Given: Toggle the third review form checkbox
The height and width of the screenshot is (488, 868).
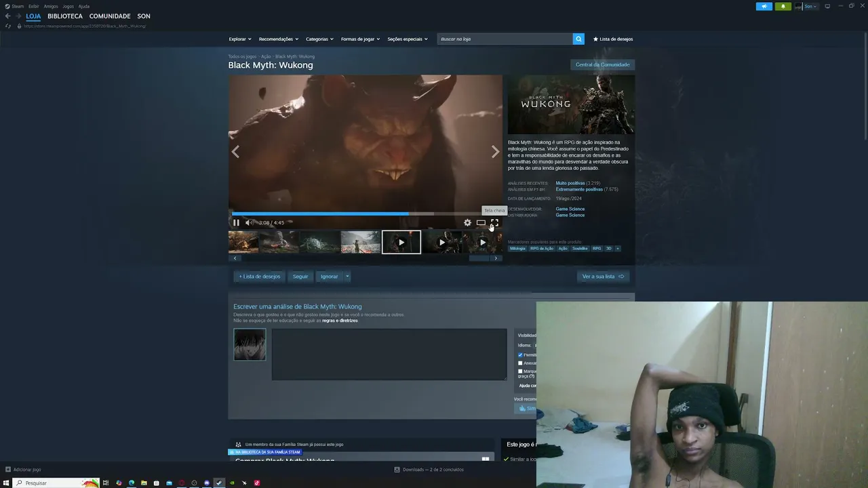Looking at the screenshot, I should pos(520,371).
